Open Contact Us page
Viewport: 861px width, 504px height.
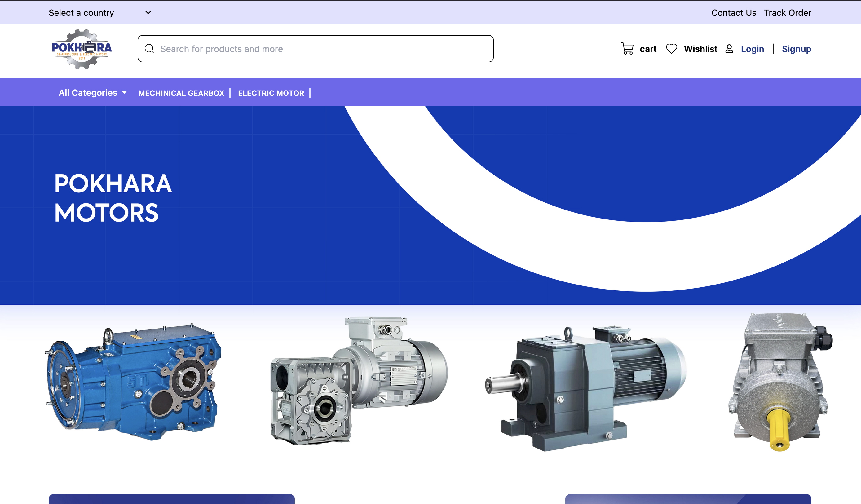pyautogui.click(x=734, y=13)
